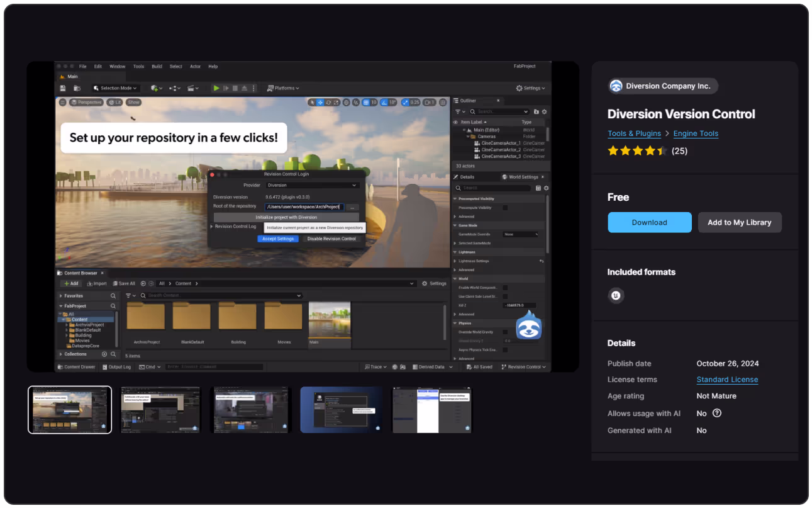Click the Outliner gear settings icon
The image size is (812, 508).
(x=544, y=111)
